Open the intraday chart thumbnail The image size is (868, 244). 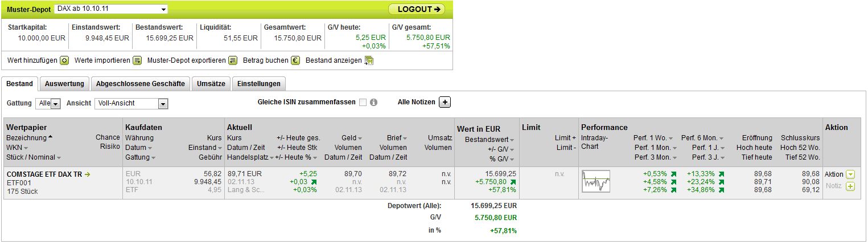coord(595,181)
